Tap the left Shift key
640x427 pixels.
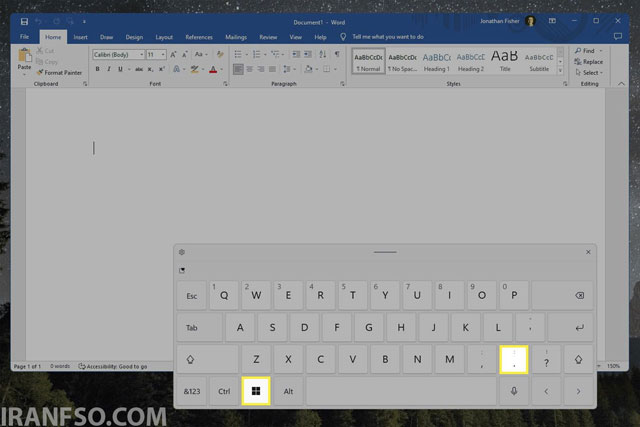(x=208, y=359)
